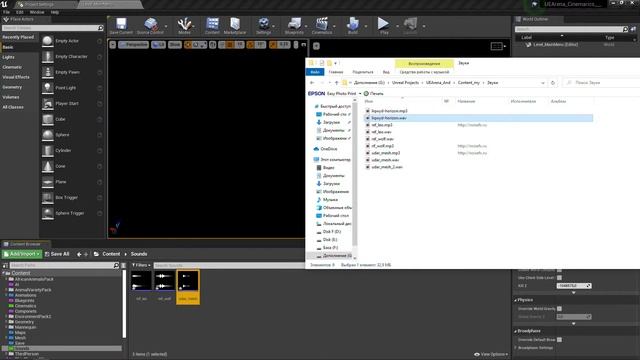Select Sphere in Place Actors
The height and width of the screenshot is (360, 640).
pos(72,135)
